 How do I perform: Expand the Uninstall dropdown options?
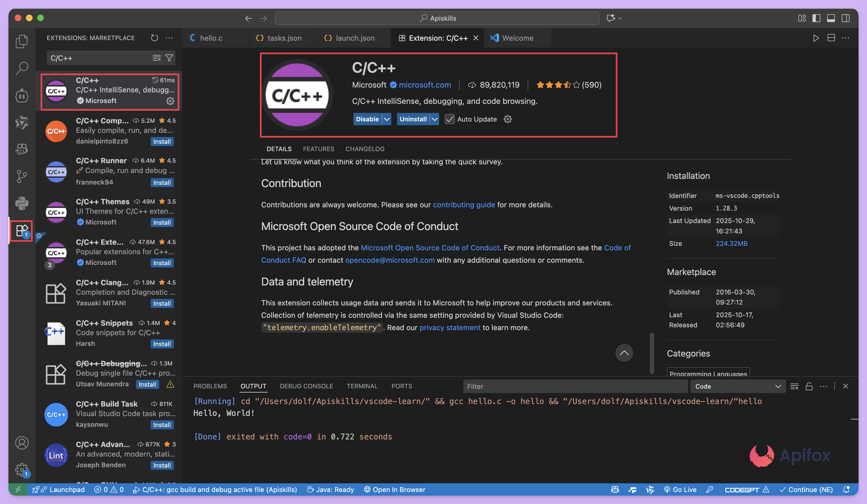point(435,119)
